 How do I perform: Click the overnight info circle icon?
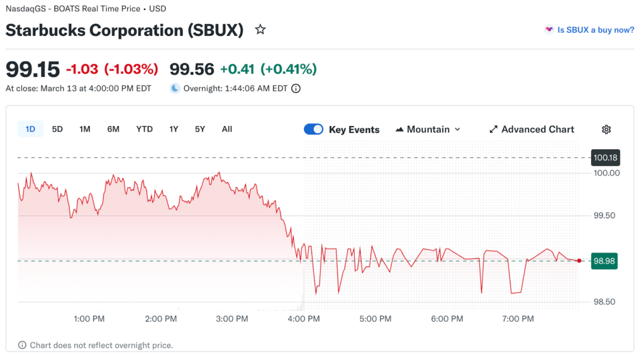pos(296,89)
